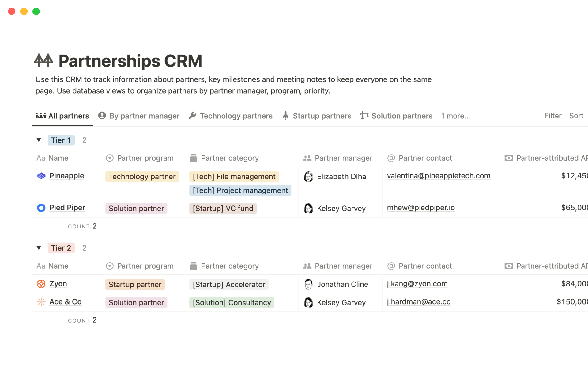Open the Filter options

(552, 116)
